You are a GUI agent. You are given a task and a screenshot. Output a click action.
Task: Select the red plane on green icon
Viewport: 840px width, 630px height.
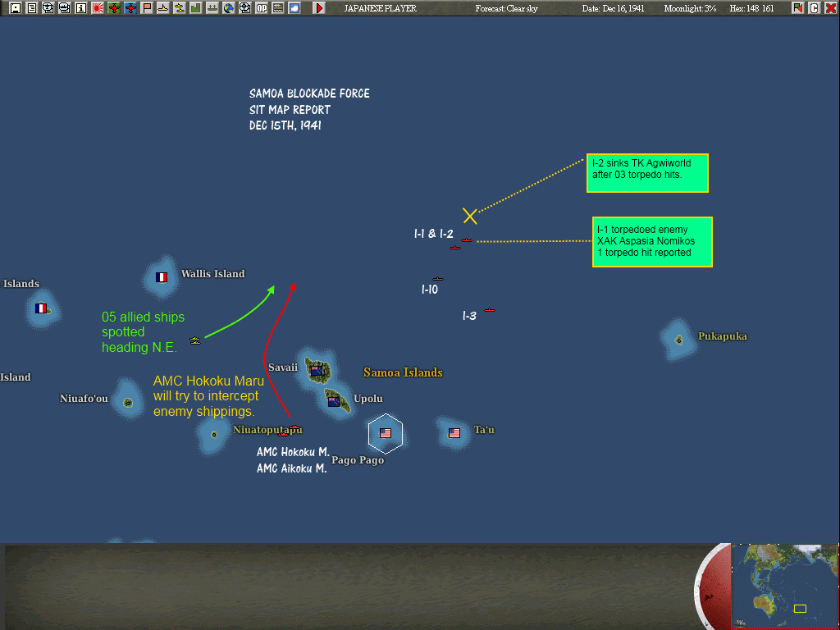coord(113,8)
